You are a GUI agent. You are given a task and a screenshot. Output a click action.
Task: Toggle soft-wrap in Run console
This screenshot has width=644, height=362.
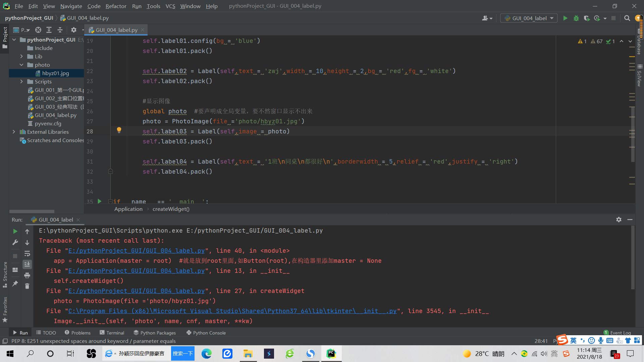pyautogui.click(x=27, y=253)
